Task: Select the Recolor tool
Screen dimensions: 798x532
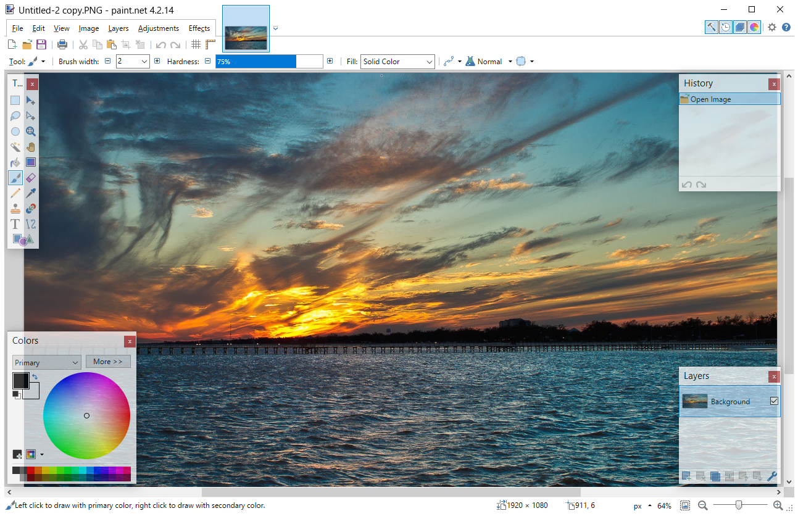Action: point(31,209)
